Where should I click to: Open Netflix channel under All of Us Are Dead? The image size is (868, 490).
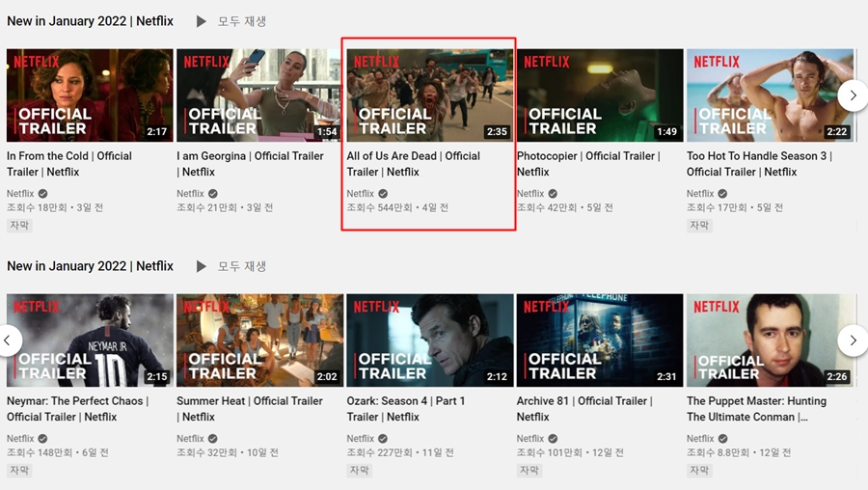click(x=361, y=193)
